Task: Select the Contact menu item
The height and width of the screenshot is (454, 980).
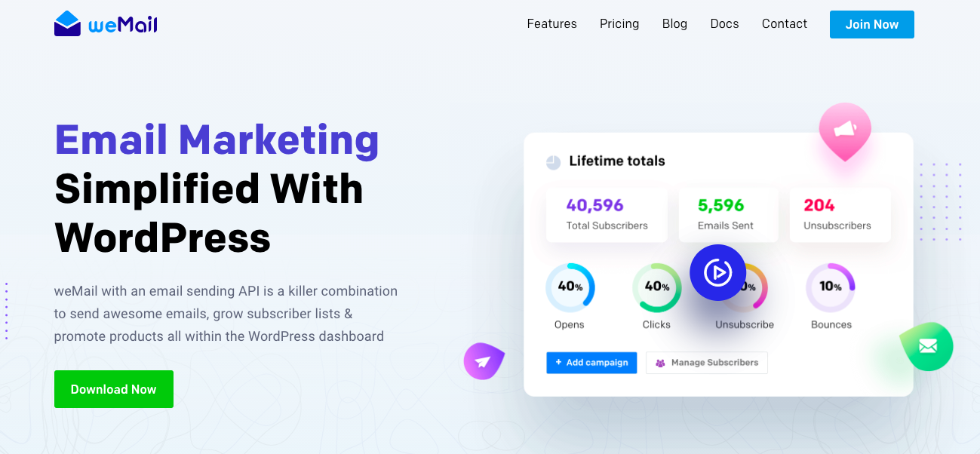Action: [x=784, y=24]
